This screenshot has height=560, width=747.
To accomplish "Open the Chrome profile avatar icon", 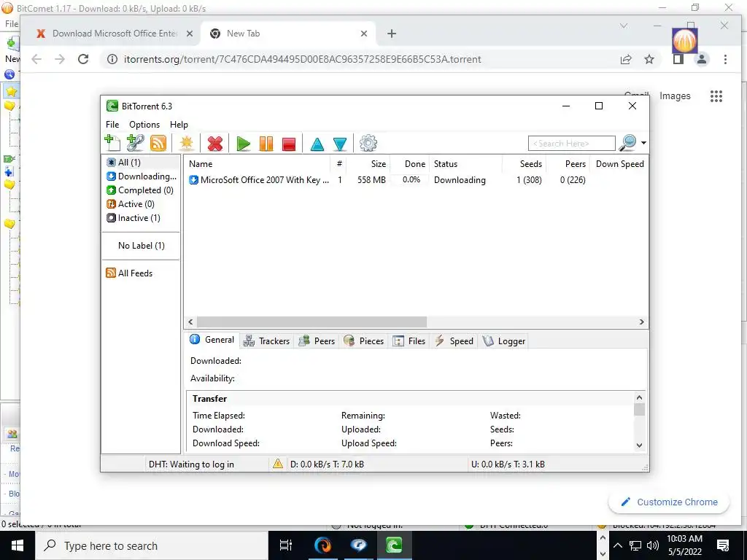I will pyautogui.click(x=701, y=59).
